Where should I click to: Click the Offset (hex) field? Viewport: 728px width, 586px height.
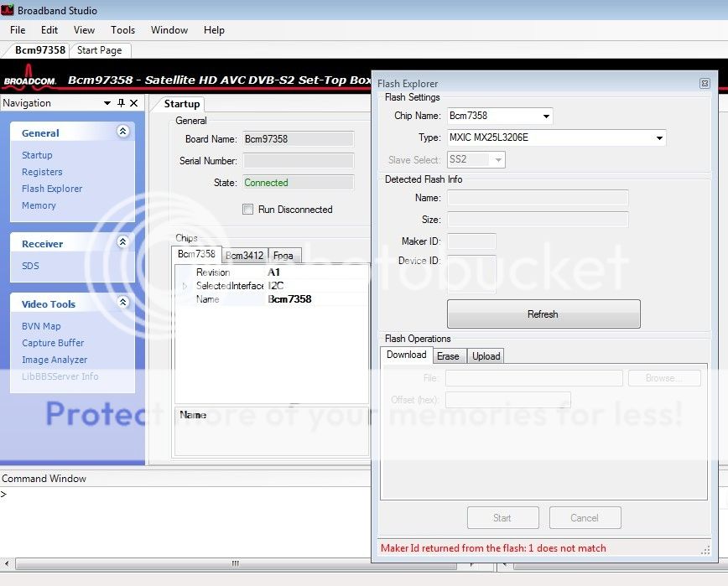508,400
